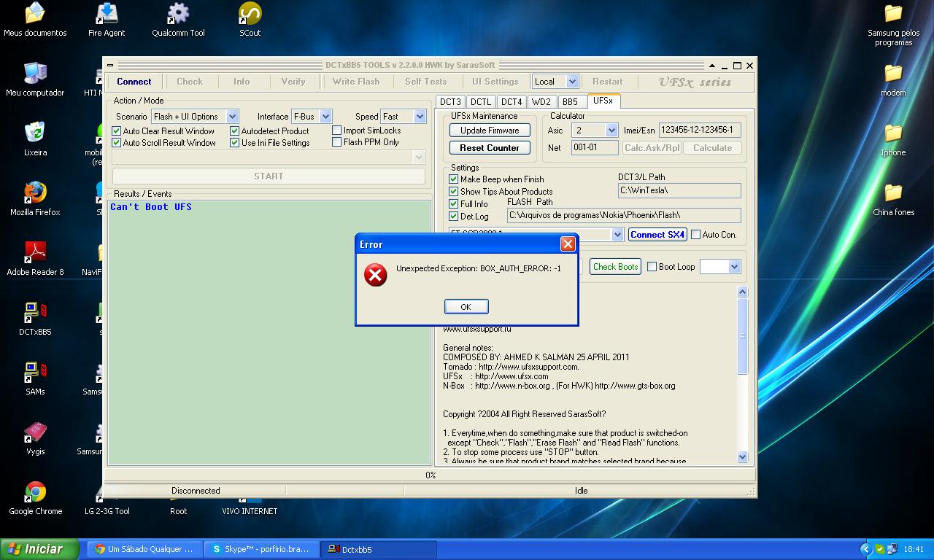934x560 pixels.
Task: Open the Qualcomm Tool gear icon
Action: pyautogui.click(x=178, y=19)
